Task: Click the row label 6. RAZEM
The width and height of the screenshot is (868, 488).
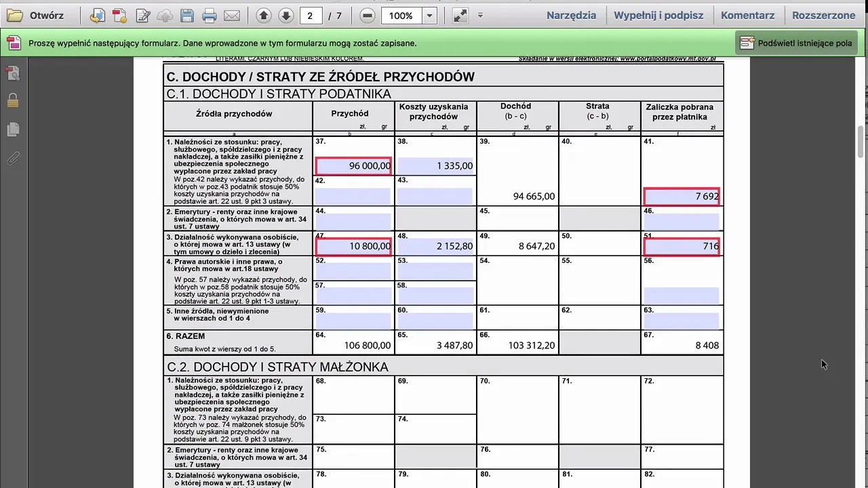Action: [x=186, y=336]
